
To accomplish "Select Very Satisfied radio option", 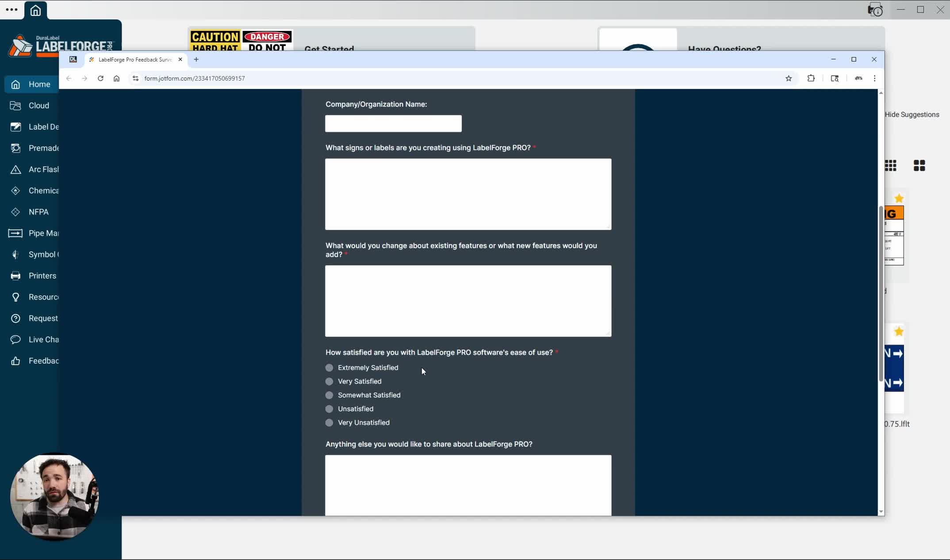I will pyautogui.click(x=329, y=381).
